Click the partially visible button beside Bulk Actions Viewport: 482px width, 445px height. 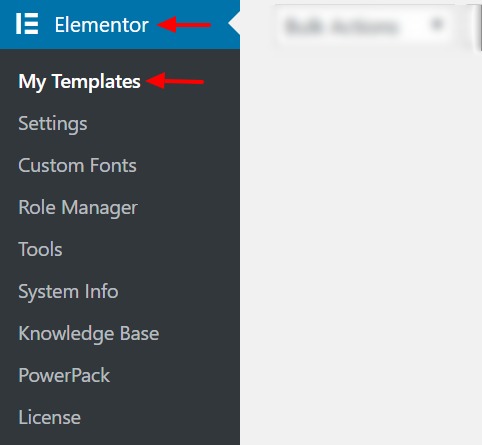point(477,27)
